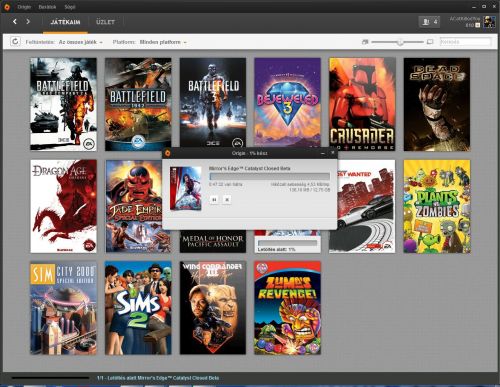Click the Origin logo in the title bar

[7, 7]
